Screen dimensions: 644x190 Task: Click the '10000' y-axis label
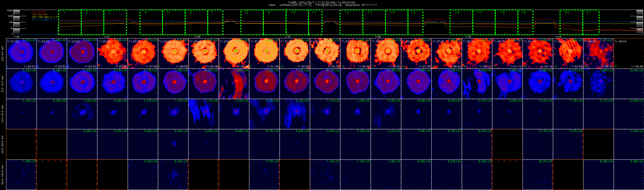click(x=10, y=11)
